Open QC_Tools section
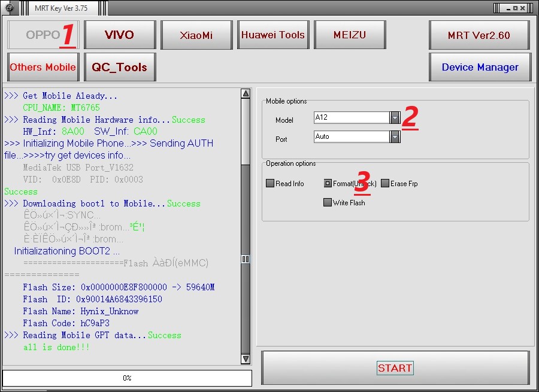The height and width of the screenshot is (392, 539). (120, 67)
